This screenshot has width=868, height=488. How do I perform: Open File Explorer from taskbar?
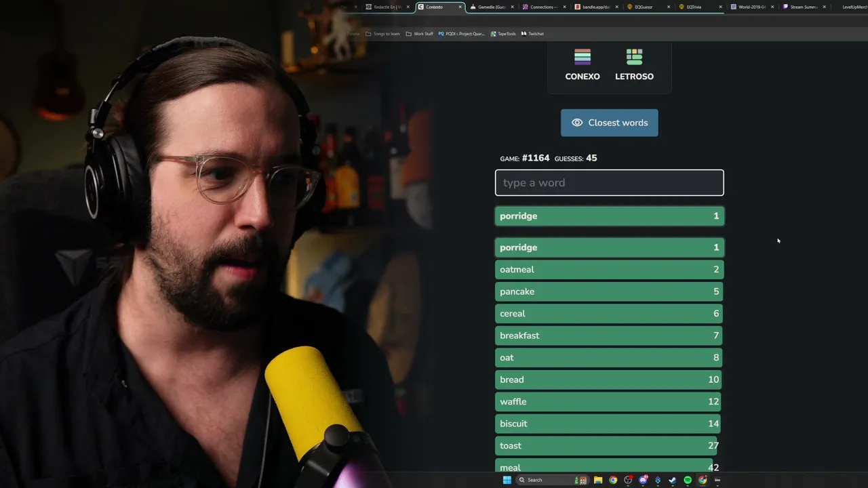tap(598, 480)
